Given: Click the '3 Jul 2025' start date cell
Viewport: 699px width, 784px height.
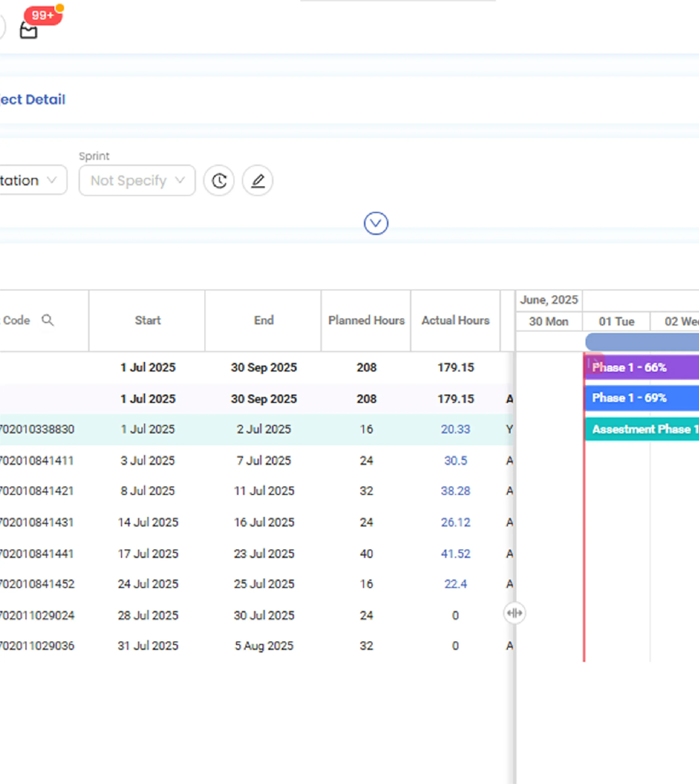Looking at the screenshot, I should [148, 461].
